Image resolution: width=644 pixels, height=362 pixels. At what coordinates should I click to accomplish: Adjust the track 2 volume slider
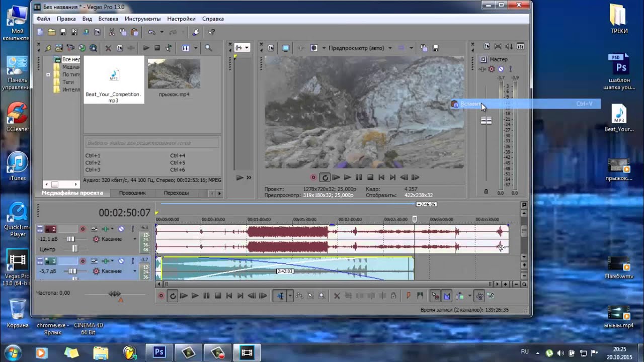coord(71,239)
